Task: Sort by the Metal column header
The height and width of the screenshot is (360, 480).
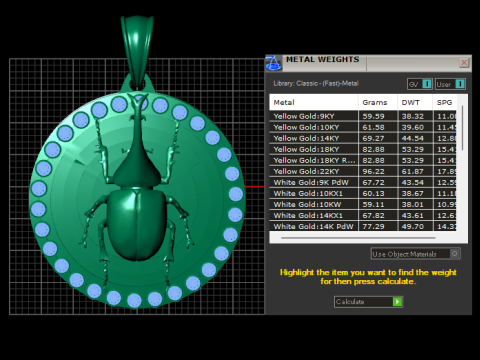Action: [314, 102]
